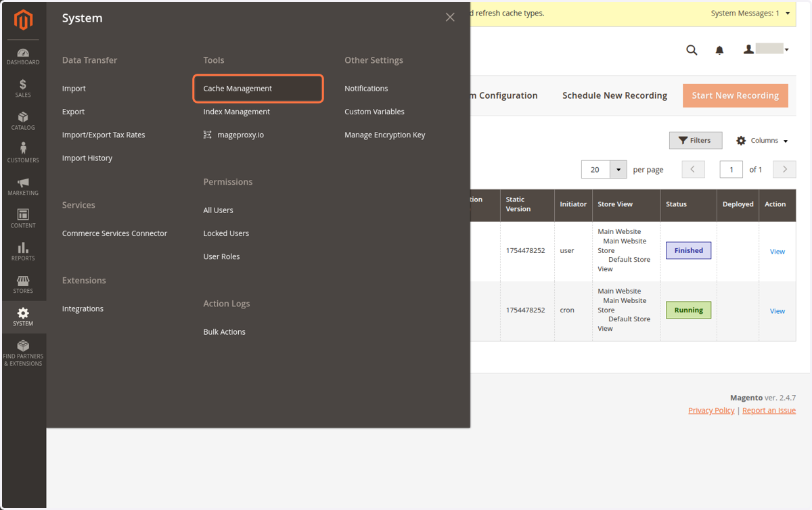Open Import History menu item
The height and width of the screenshot is (510, 812).
pyautogui.click(x=87, y=158)
